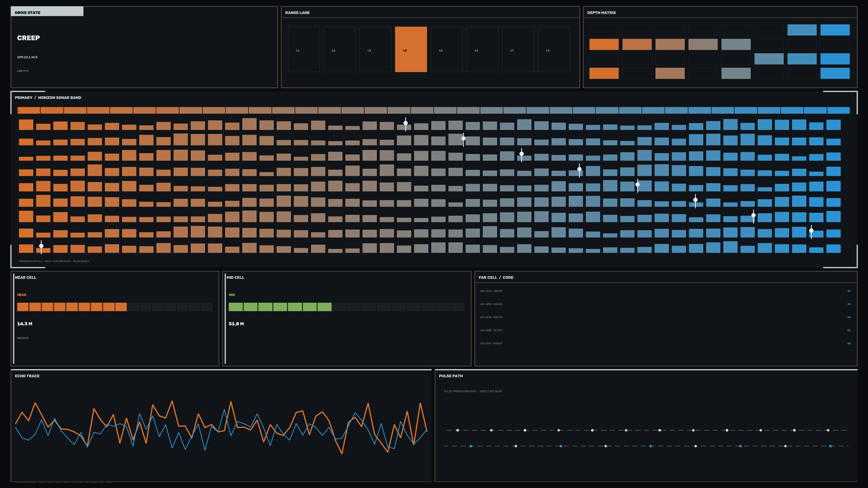Click the value 68 beside AGI-5687

coord(849,343)
